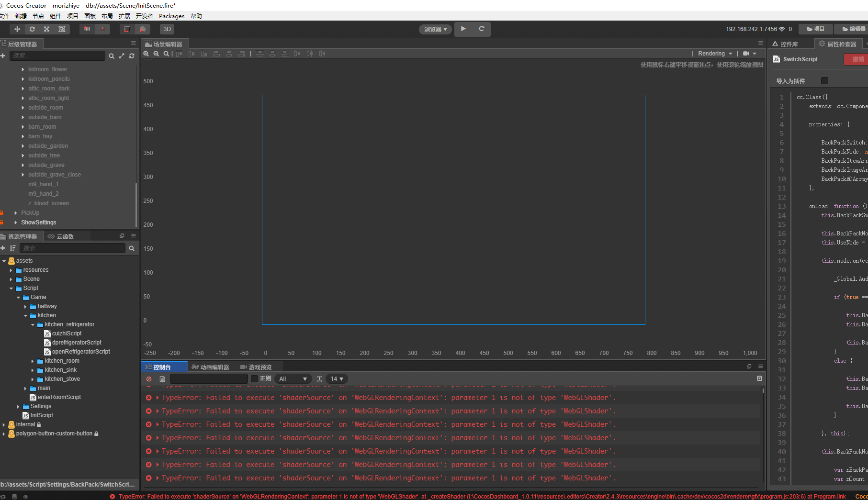868x500 pixels.
Task: Expand the first TypeError console entry
Action: [157, 398]
